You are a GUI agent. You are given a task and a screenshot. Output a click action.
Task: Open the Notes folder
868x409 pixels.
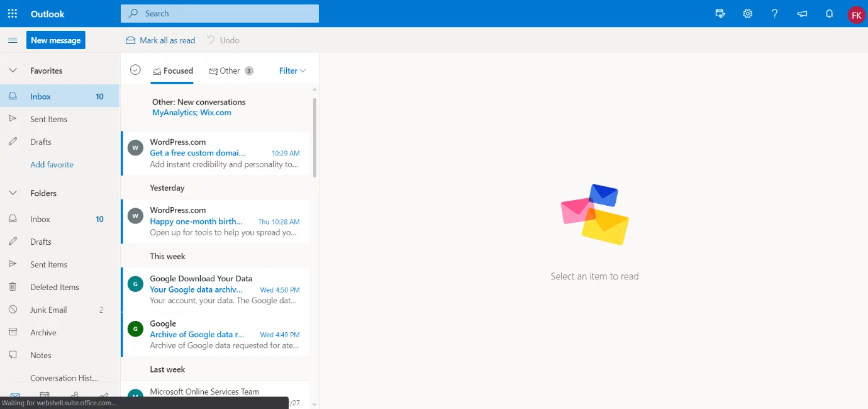coord(60,355)
